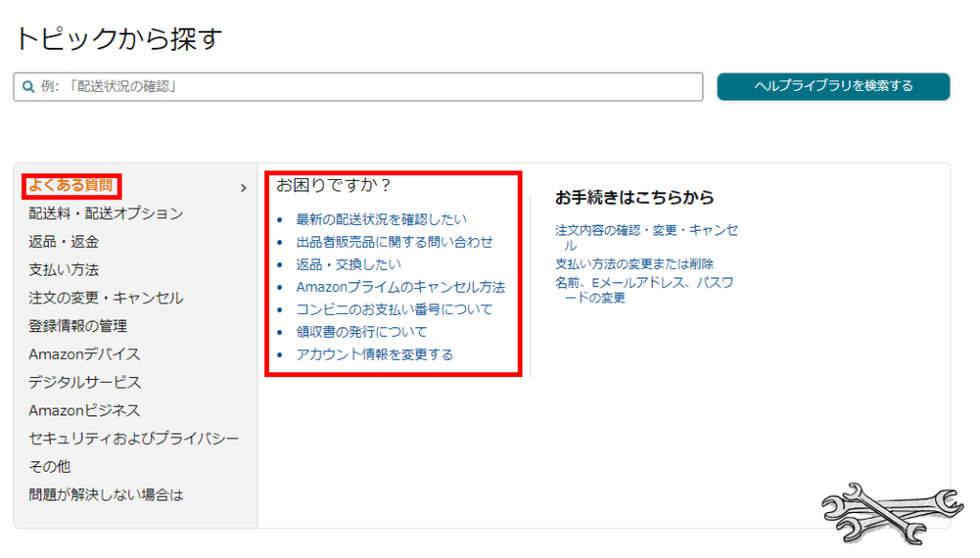Select 支払い方法 topic
This screenshot has height=558, width=980.
[64, 270]
